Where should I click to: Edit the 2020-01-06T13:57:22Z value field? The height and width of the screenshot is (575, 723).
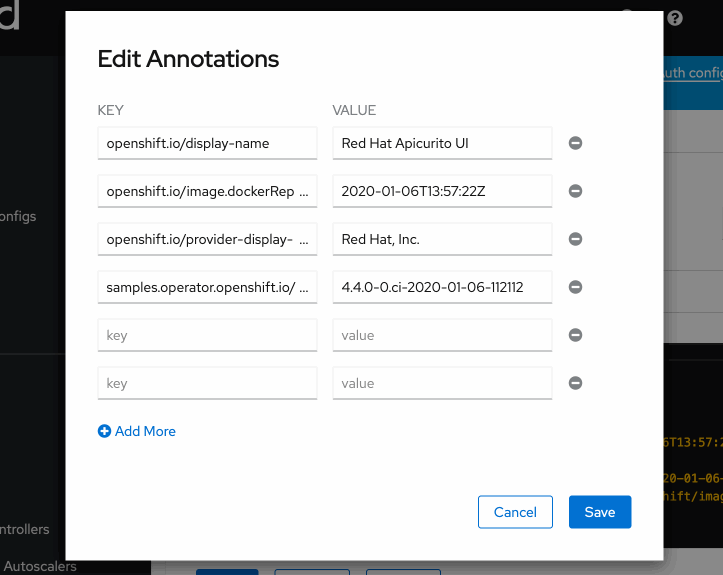coord(442,191)
